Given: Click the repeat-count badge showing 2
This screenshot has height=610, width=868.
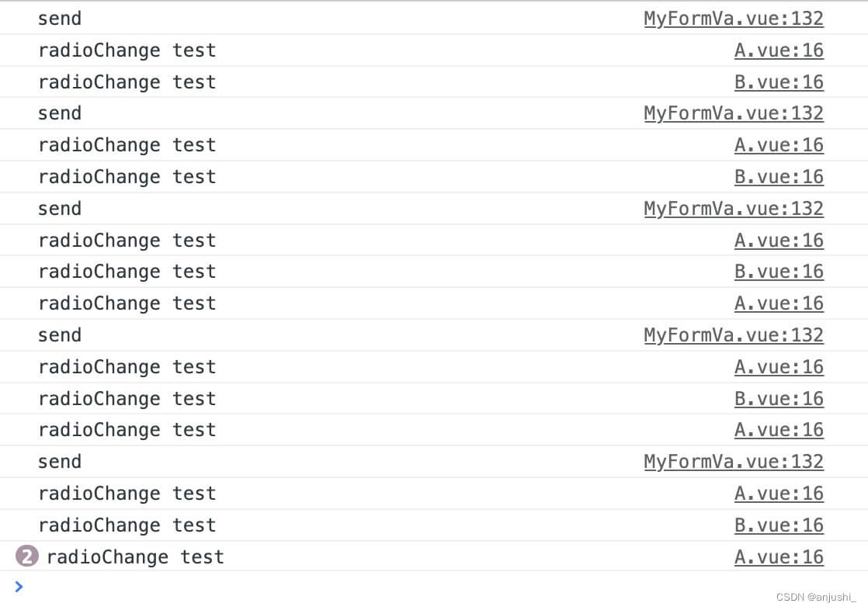Looking at the screenshot, I should (x=26, y=556).
